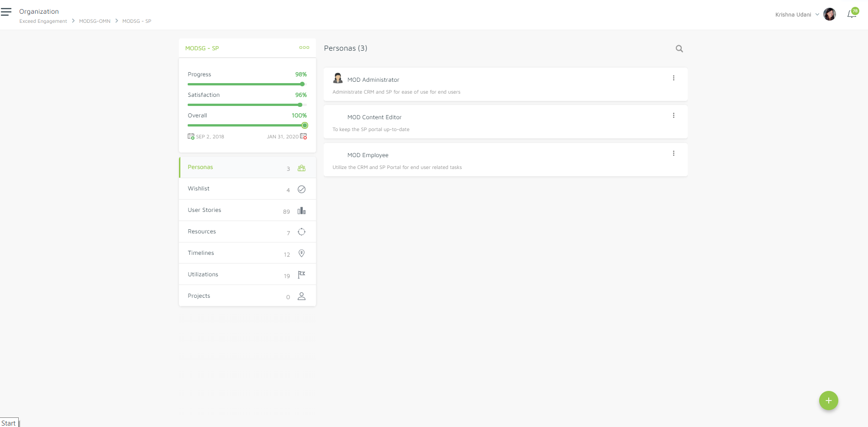868x427 pixels.
Task: Click the end date calendar icon
Action: click(x=303, y=136)
